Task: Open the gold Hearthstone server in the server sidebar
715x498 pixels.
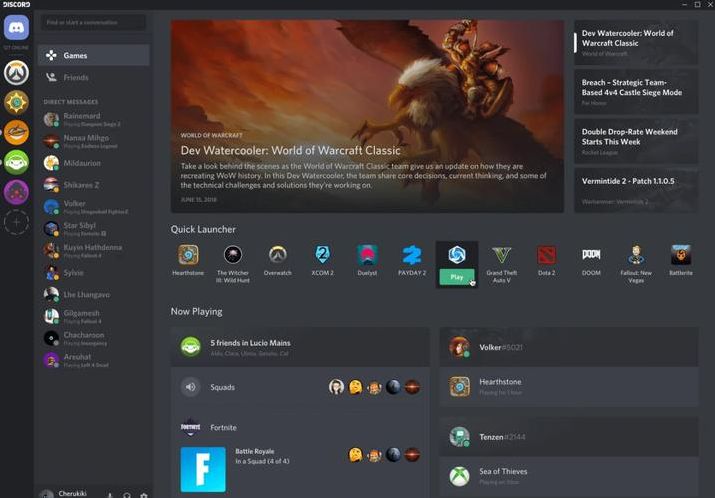Action: click(16, 102)
